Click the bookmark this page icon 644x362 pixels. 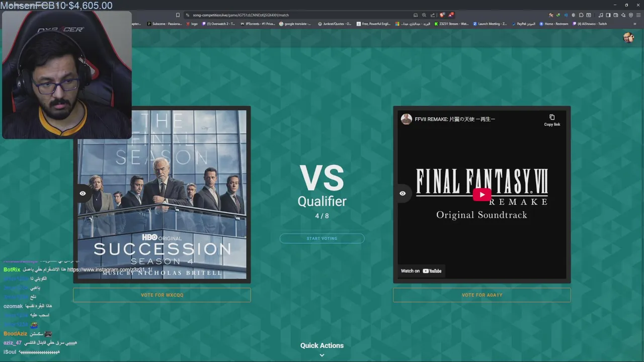point(178,15)
